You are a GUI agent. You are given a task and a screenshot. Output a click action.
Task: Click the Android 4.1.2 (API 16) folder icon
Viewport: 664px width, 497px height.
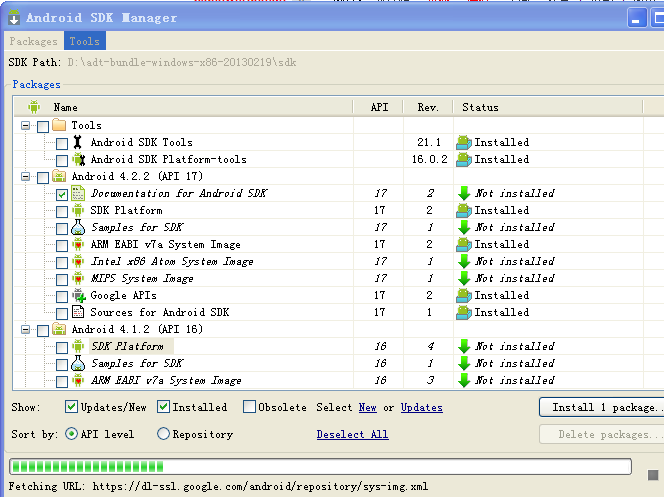click(x=59, y=329)
